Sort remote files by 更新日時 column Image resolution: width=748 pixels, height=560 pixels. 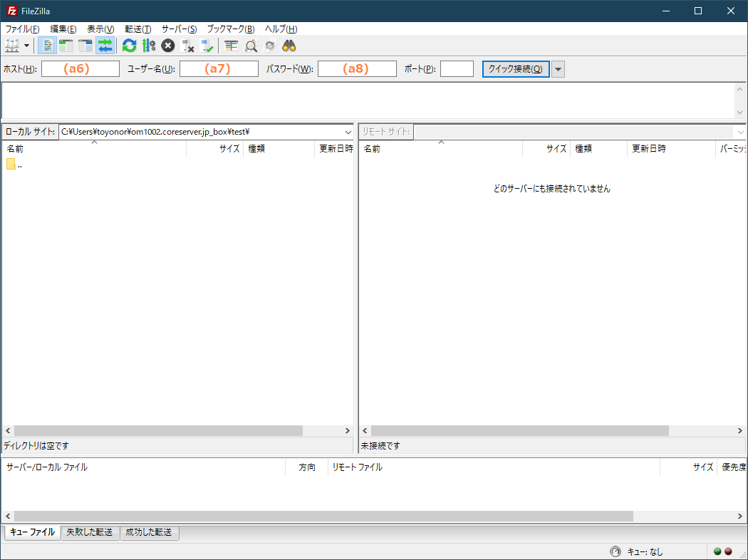pyautogui.click(x=672, y=149)
